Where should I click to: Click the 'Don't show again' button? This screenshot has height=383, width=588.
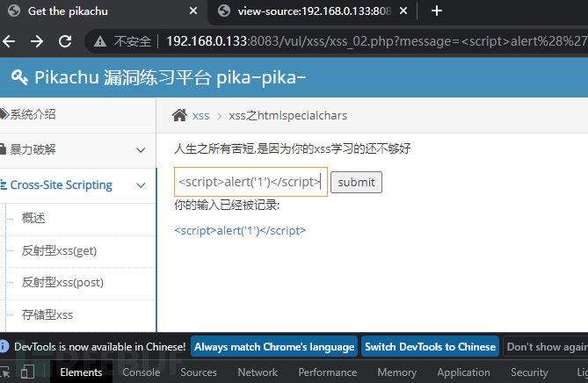547,347
